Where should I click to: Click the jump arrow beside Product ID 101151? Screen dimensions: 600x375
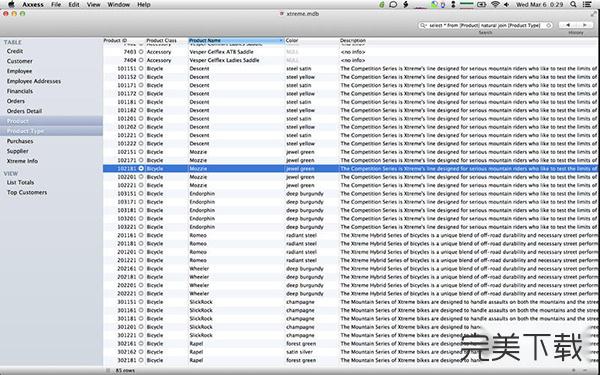point(141,68)
